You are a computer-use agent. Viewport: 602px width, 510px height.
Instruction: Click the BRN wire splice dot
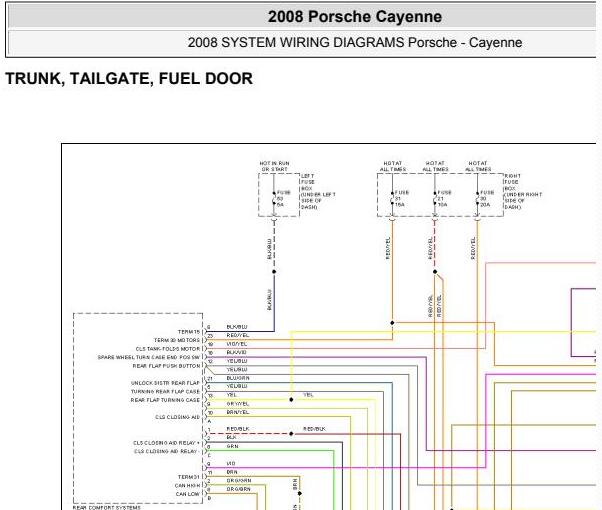click(299, 493)
